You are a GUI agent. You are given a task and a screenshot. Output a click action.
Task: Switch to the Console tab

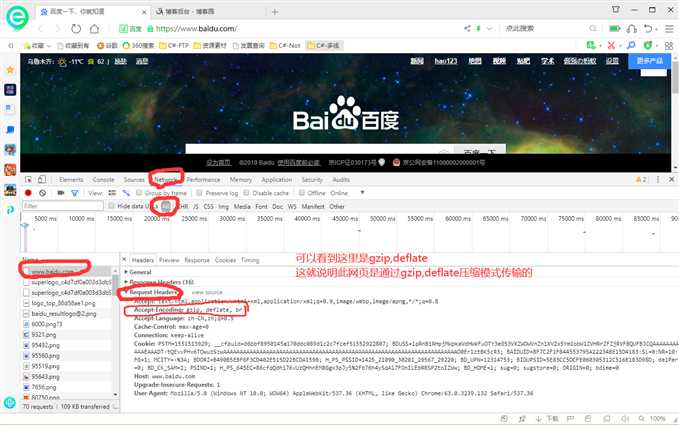[x=103, y=179]
